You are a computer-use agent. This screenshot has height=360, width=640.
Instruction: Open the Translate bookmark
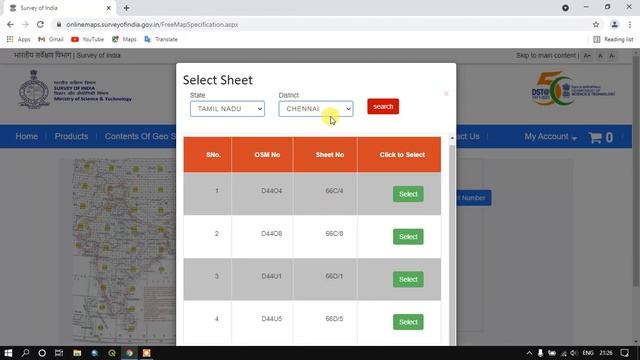point(161,39)
